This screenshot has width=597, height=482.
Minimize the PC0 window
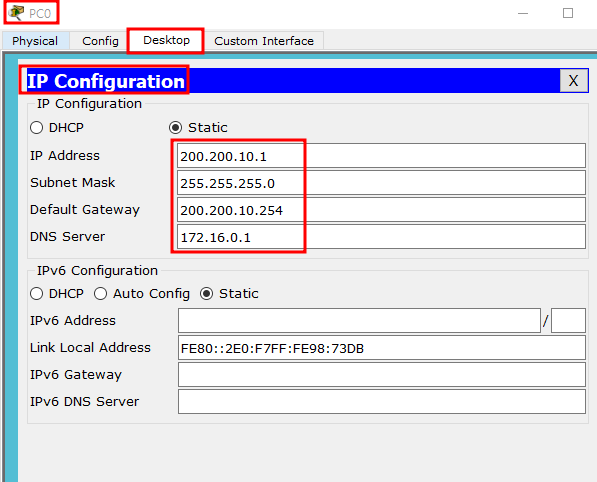[x=523, y=13]
